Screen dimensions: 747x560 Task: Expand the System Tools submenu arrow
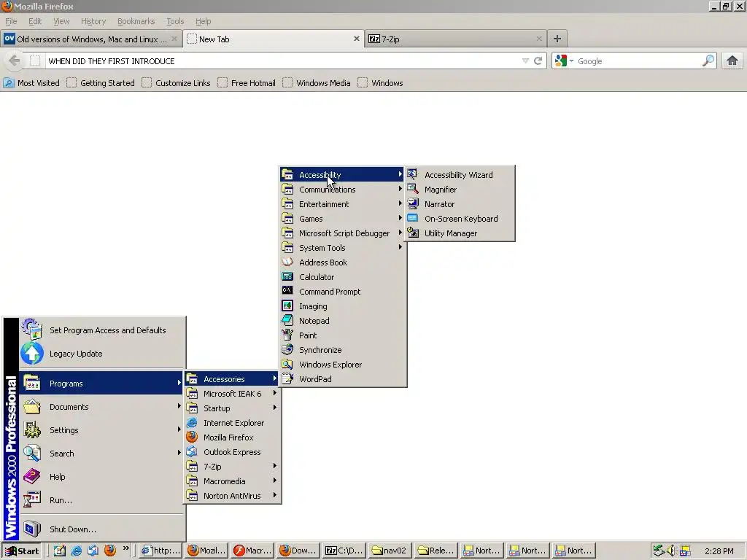(x=400, y=247)
